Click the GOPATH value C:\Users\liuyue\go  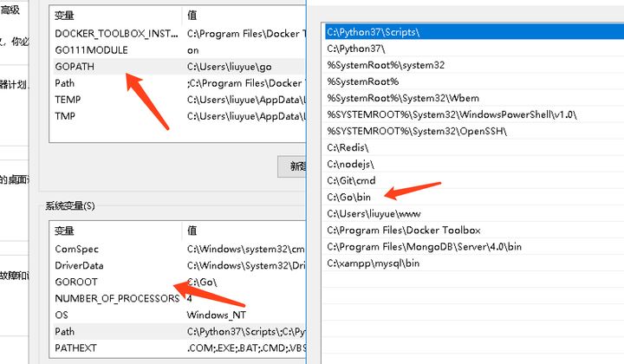point(229,67)
